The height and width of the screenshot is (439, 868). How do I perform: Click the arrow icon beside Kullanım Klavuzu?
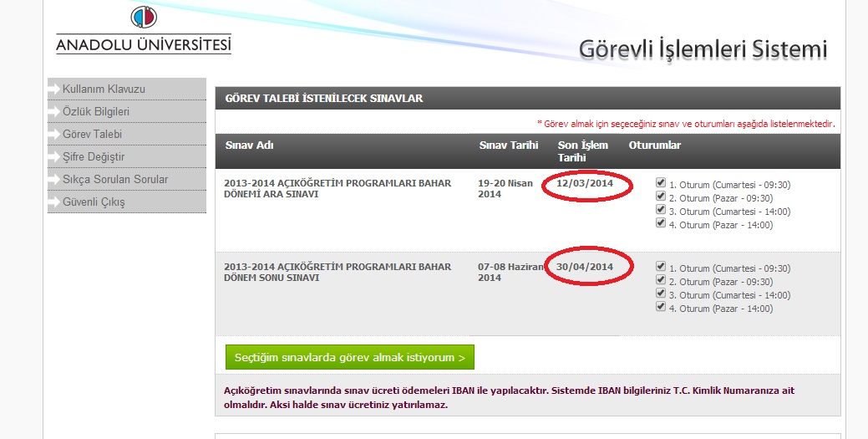(54, 89)
